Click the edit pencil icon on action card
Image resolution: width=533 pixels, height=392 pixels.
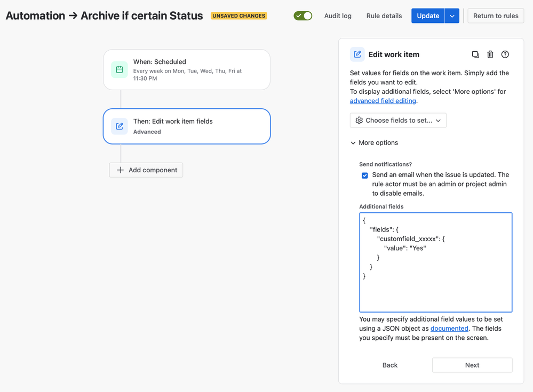point(120,126)
